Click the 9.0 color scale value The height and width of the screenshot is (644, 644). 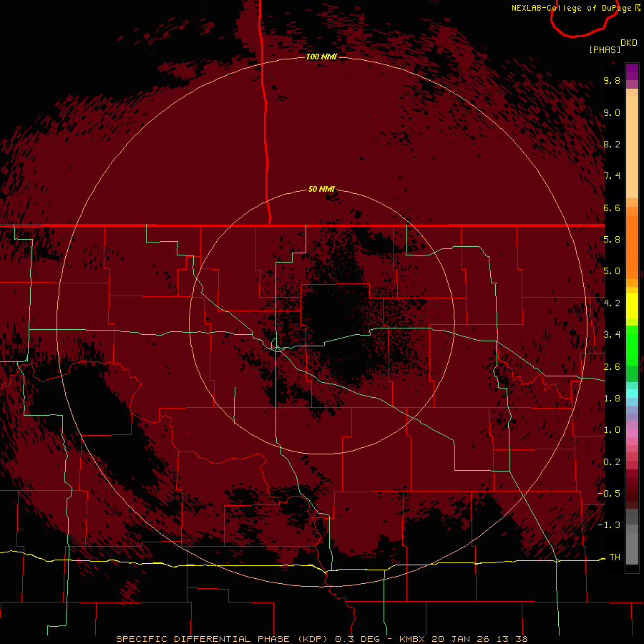click(612, 112)
